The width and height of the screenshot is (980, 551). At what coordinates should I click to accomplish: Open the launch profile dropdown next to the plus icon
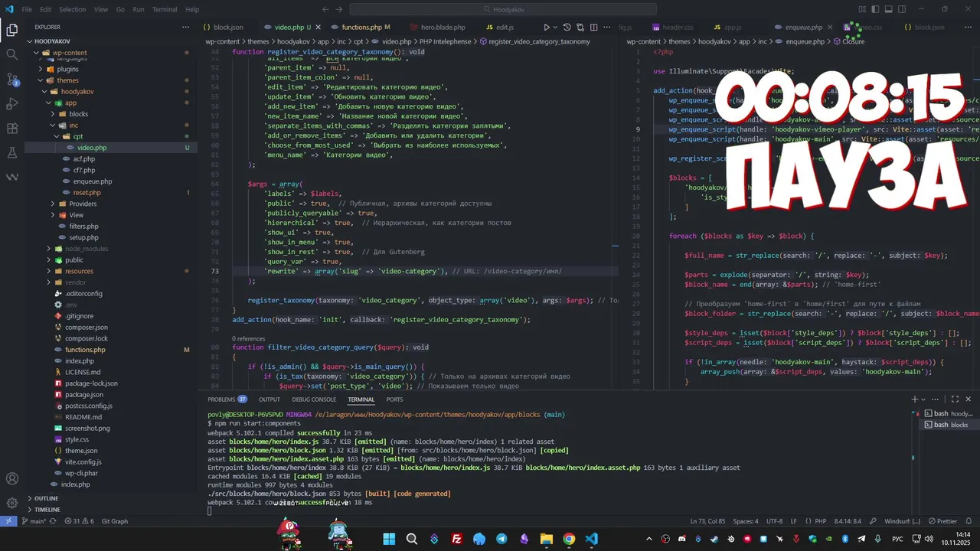click(925, 399)
